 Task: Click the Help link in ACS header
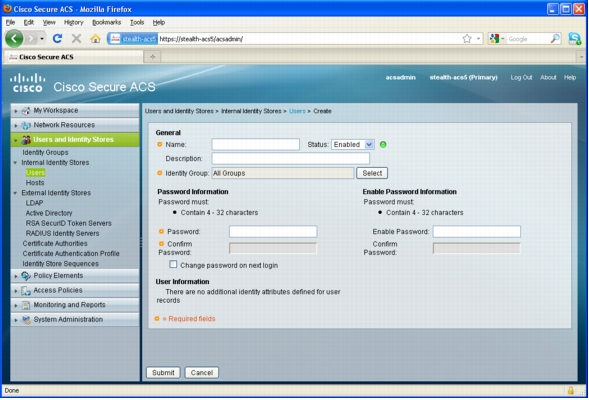(x=569, y=77)
